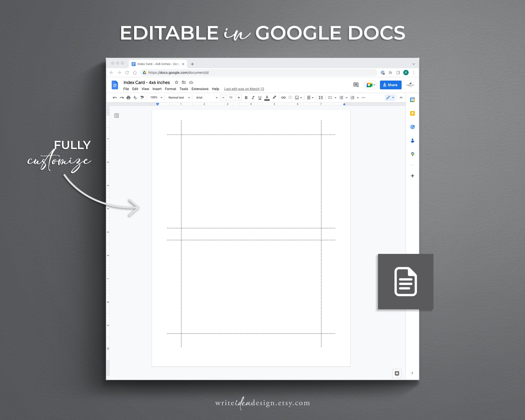
Task: Open the print dialog icon
Action: (x=129, y=97)
